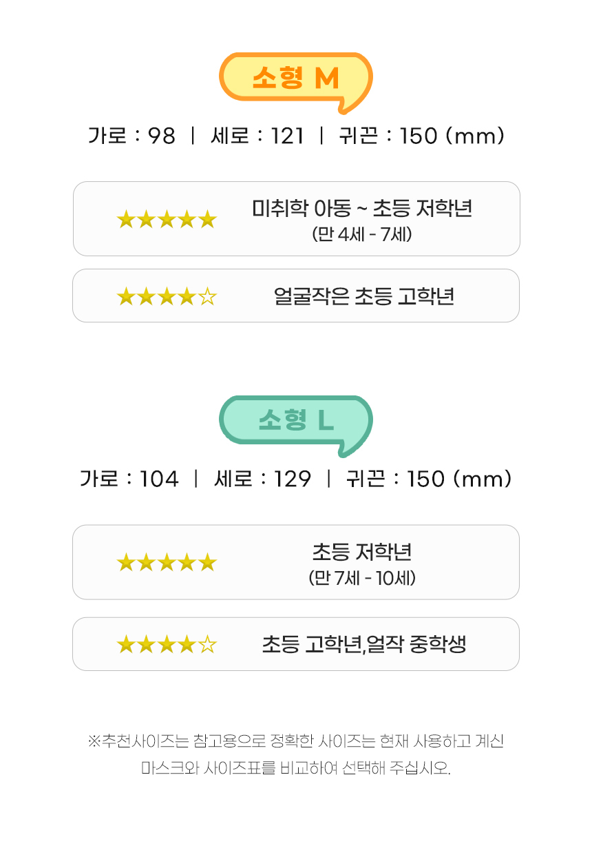Select the 가로 : 104 measurement text

point(129,479)
